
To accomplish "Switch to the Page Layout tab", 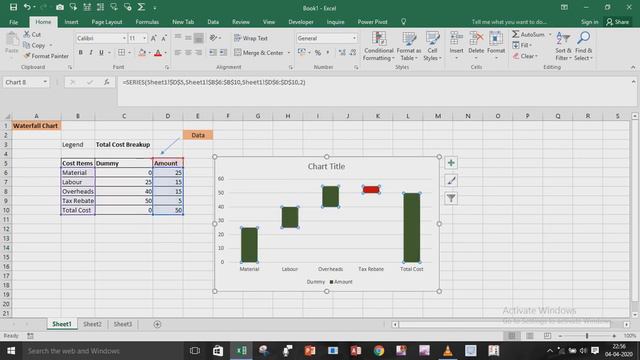I will 107,22.
